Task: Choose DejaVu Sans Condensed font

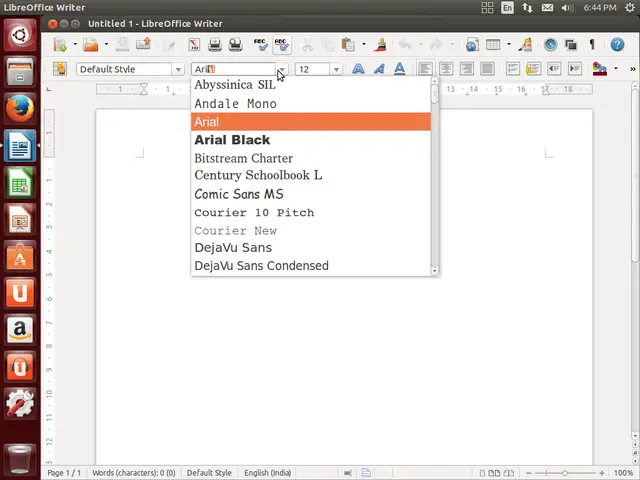Action: pyautogui.click(x=311, y=266)
